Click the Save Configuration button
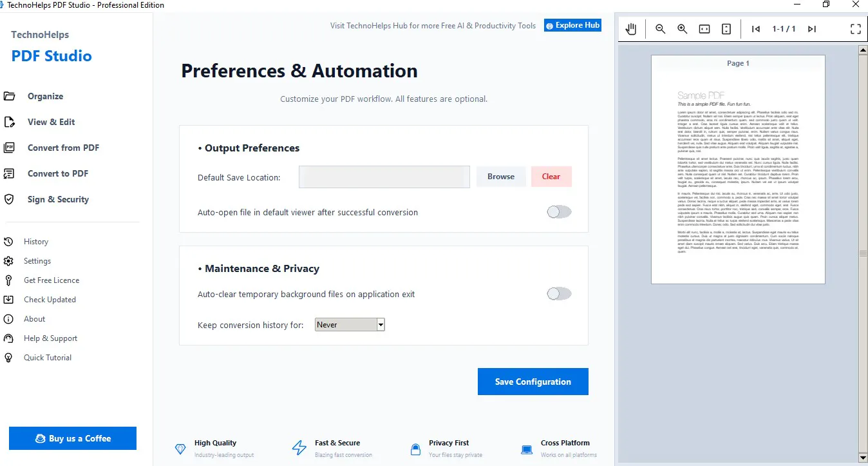The height and width of the screenshot is (466, 868). (x=533, y=382)
